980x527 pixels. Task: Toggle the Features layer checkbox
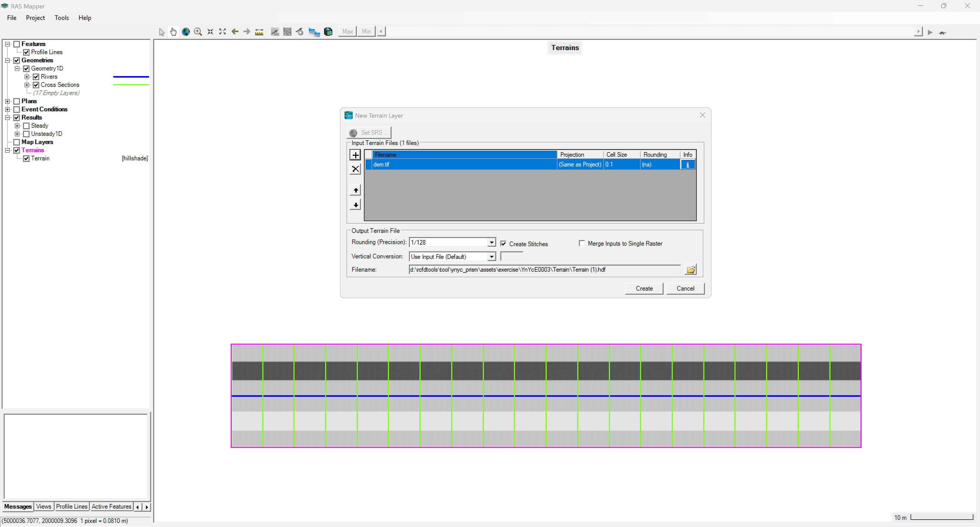pos(17,44)
